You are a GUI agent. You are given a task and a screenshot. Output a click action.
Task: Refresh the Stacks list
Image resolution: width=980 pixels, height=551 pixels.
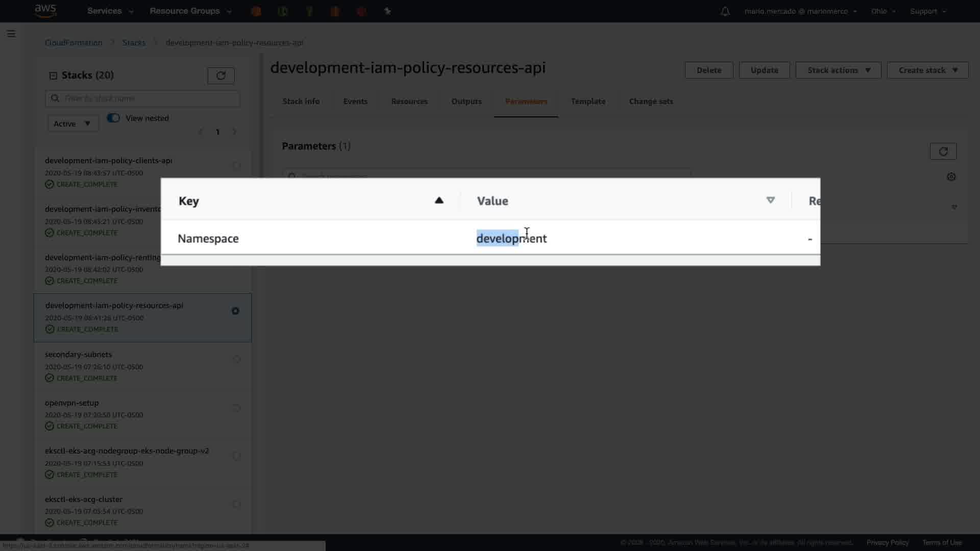pyautogui.click(x=220, y=76)
